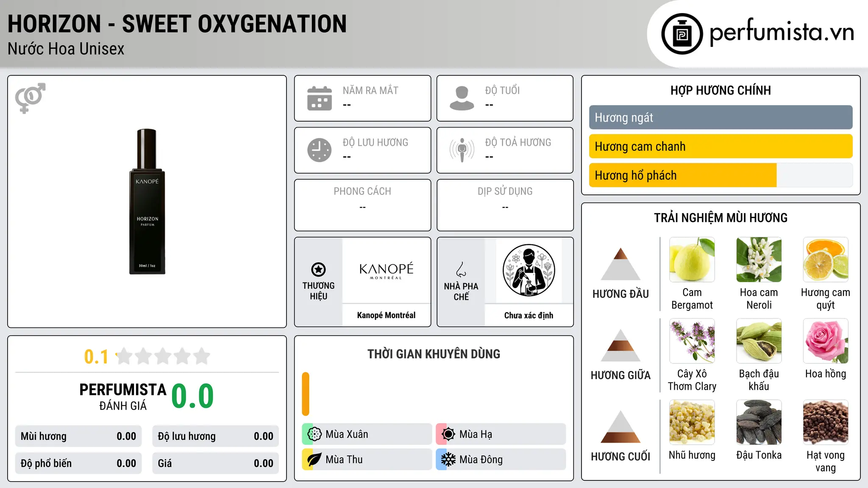Click the flower icon for Mùa Xuân
868x488 pixels.
pos(314,434)
